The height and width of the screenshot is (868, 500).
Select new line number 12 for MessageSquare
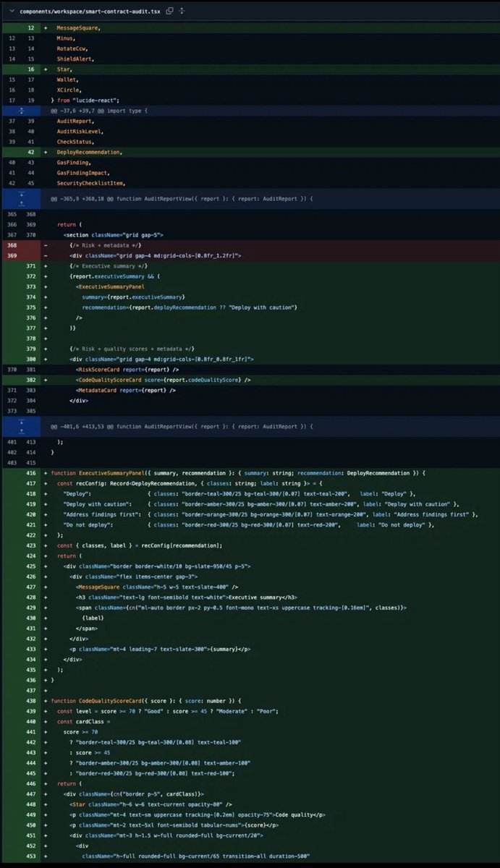click(x=31, y=27)
